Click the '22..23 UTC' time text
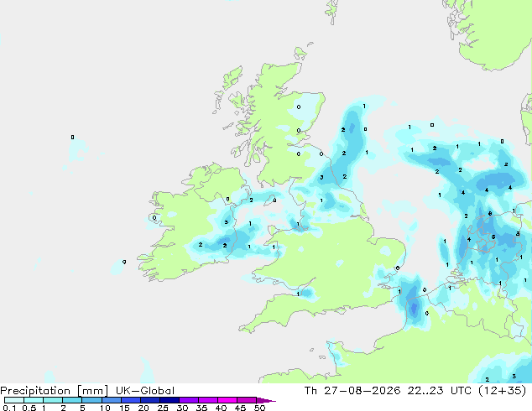The width and height of the screenshot is (532, 411). 440,391
